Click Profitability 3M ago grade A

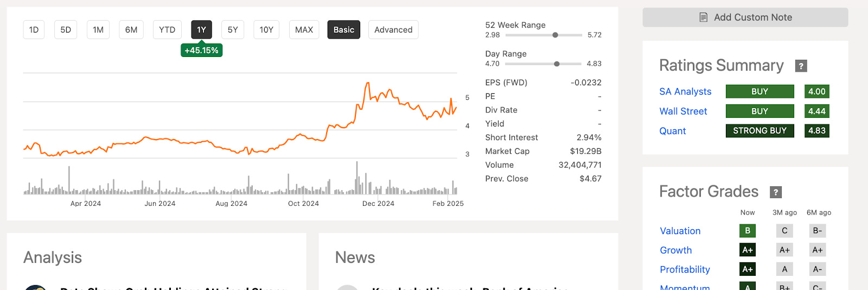coord(784,269)
